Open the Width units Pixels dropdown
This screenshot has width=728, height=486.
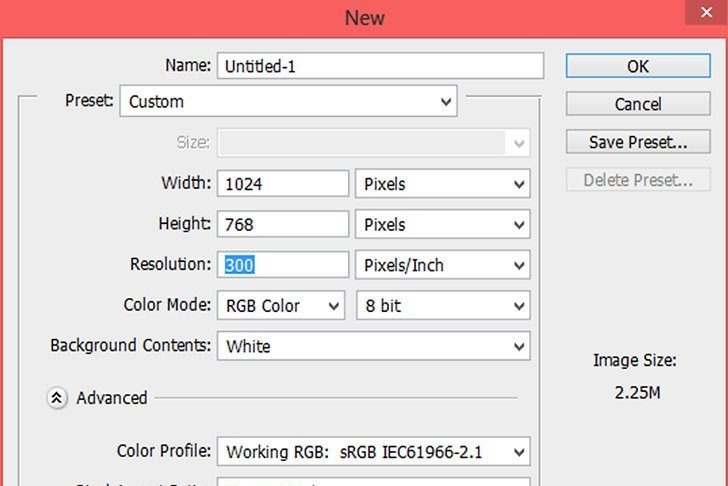click(x=442, y=184)
